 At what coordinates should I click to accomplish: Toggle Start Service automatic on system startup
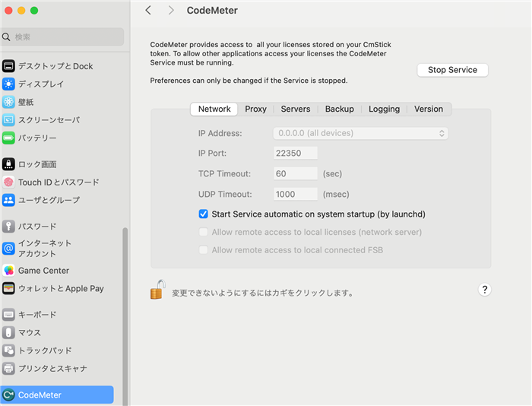203,214
